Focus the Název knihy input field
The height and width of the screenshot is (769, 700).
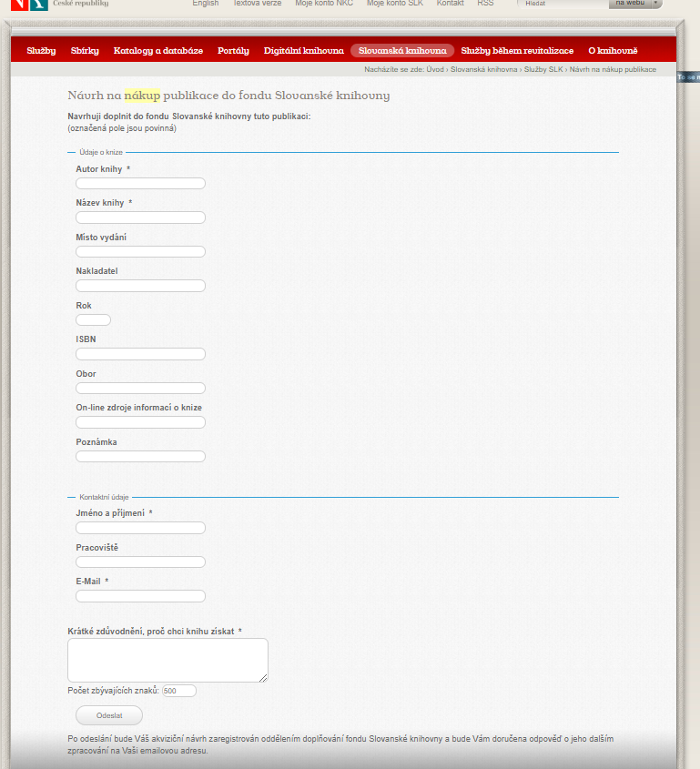coord(140,218)
